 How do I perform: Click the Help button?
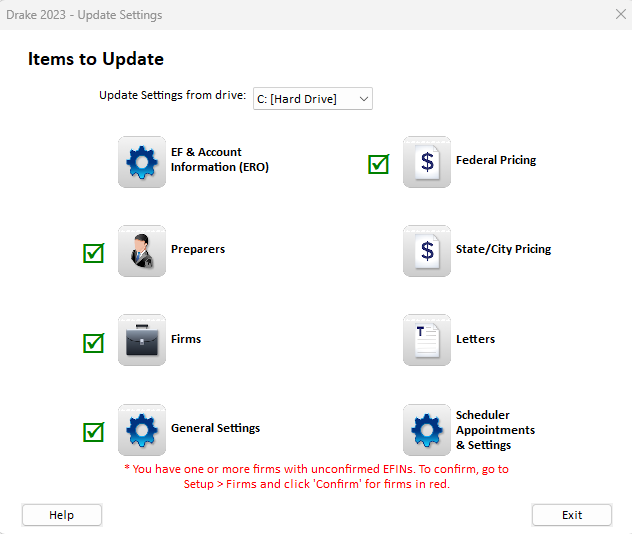pos(62,515)
